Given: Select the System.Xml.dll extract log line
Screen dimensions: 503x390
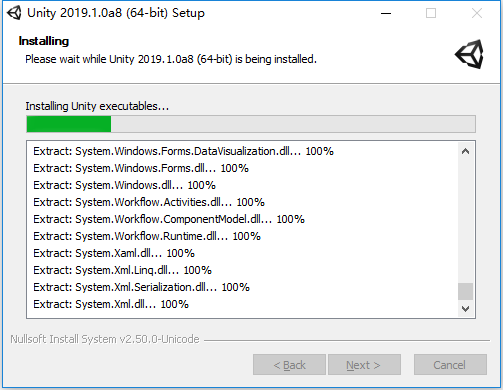Looking at the screenshot, I should 111,304.
